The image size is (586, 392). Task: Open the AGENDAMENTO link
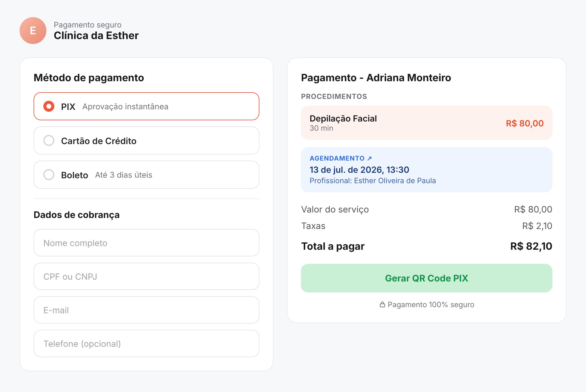pyautogui.click(x=341, y=158)
